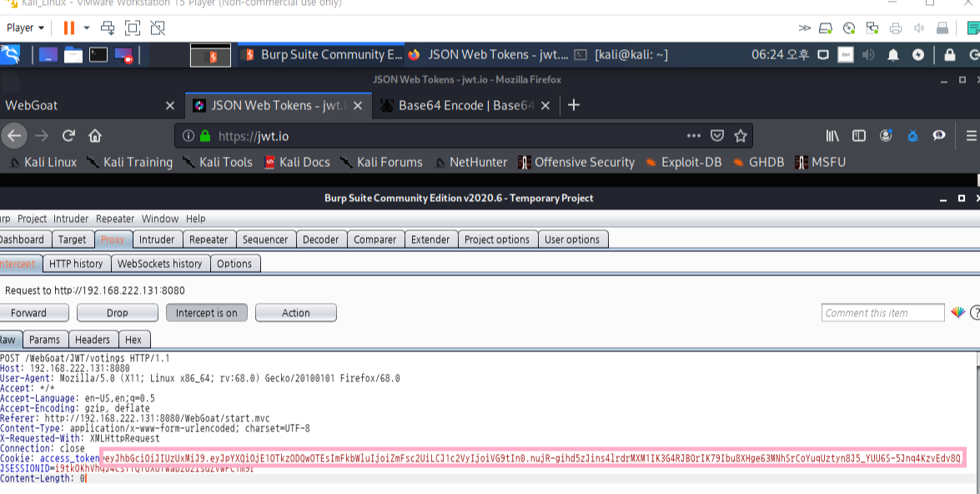Open Exploit-DB bookmark
Viewport: 980px width, 494px height.
(x=684, y=163)
